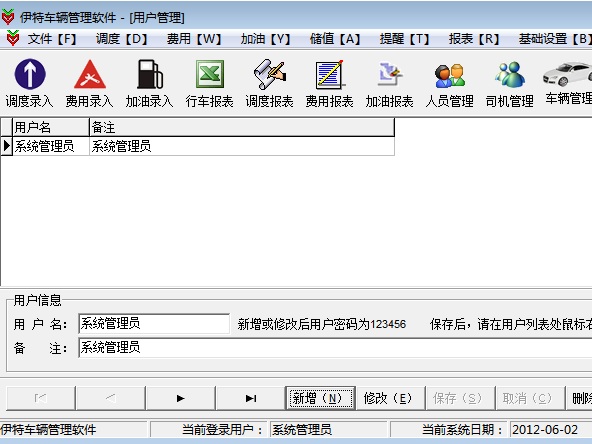Open the 报表【R】 menu
The image size is (592, 444).
pyautogui.click(x=474, y=39)
